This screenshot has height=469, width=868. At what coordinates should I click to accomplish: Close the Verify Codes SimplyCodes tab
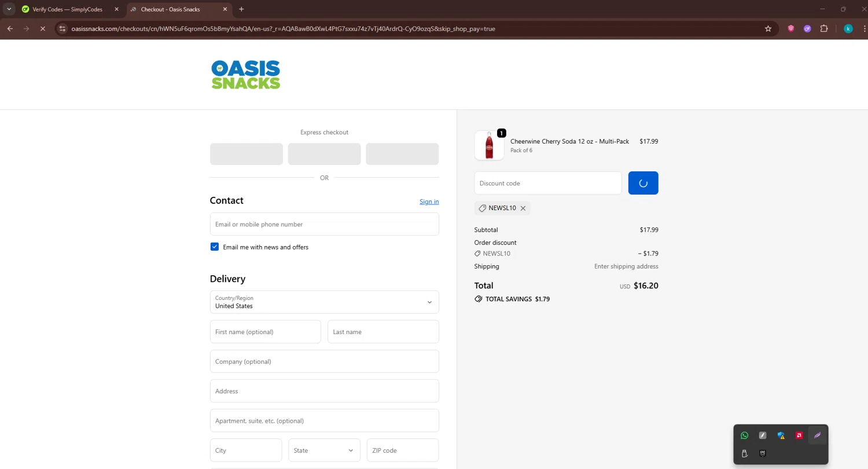tap(116, 9)
